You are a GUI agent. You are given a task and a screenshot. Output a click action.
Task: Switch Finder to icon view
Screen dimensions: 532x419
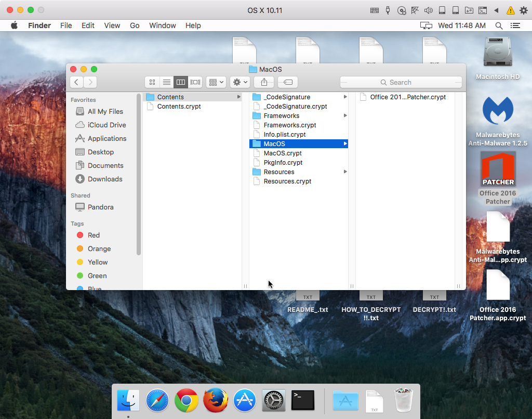click(152, 82)
